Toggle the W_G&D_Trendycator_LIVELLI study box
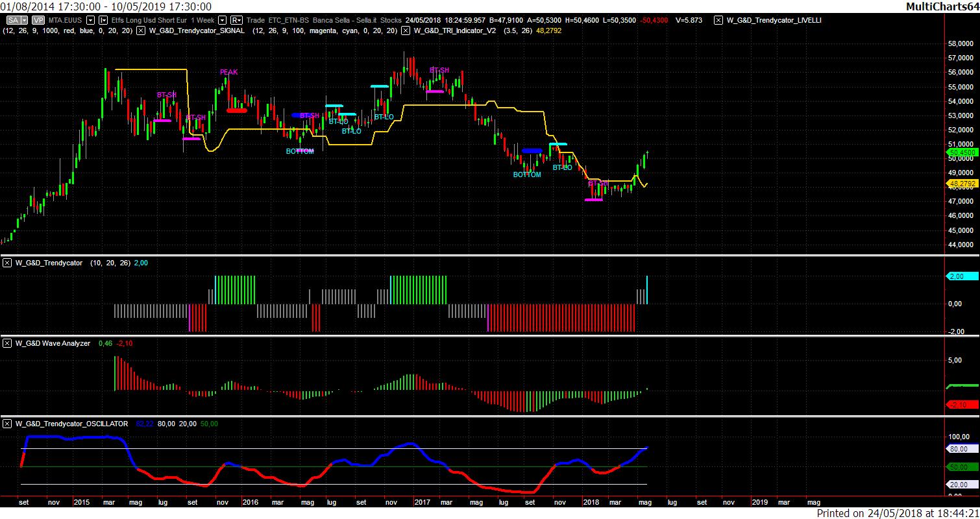This screenshot has height=519, width=980. click(718, 20)
